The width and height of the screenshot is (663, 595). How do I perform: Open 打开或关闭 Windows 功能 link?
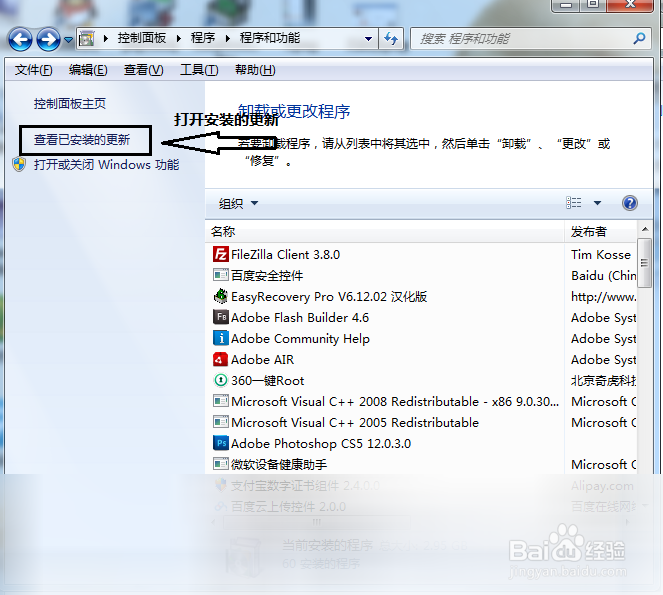(x=107, y=165)
